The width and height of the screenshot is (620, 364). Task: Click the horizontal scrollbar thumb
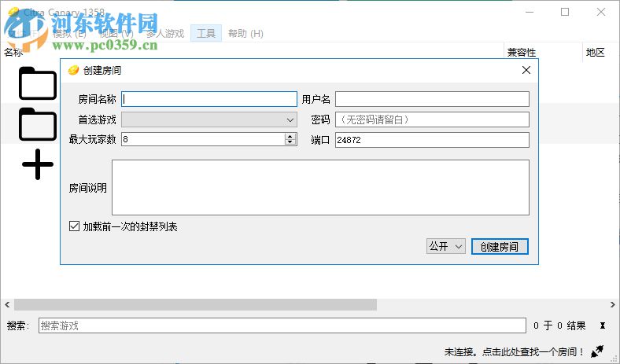(x=195, y=304)
